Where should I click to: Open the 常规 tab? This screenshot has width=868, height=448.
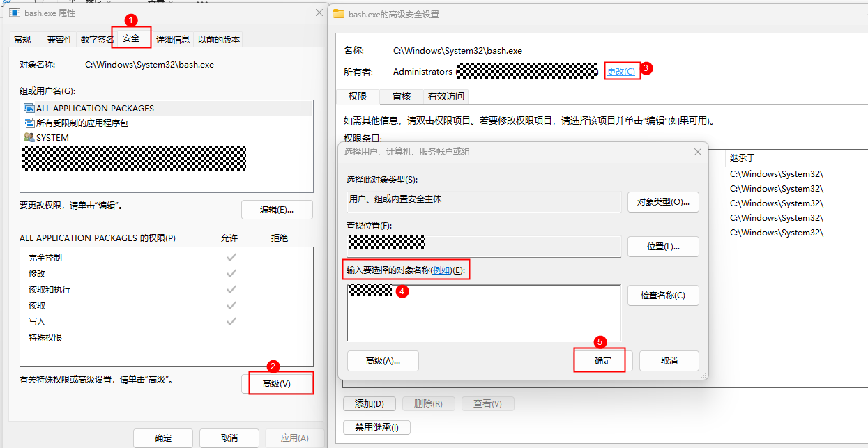tap(22, 40)
